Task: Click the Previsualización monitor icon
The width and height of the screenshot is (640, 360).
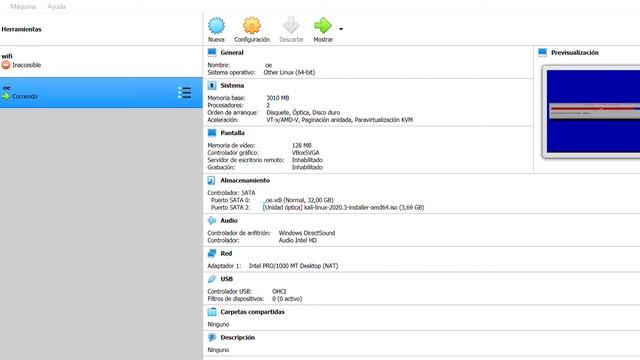Action: (x=542, y=52)
